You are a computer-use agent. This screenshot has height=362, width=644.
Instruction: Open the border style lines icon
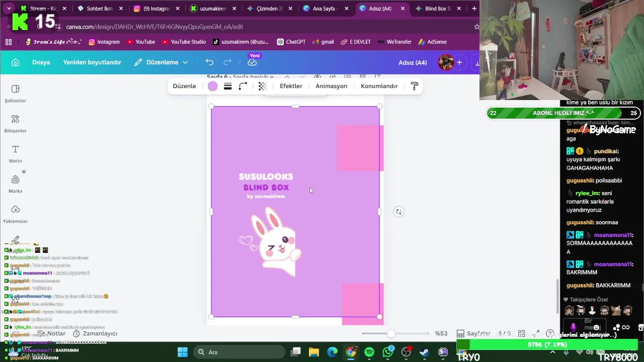(x=228, y=86)
